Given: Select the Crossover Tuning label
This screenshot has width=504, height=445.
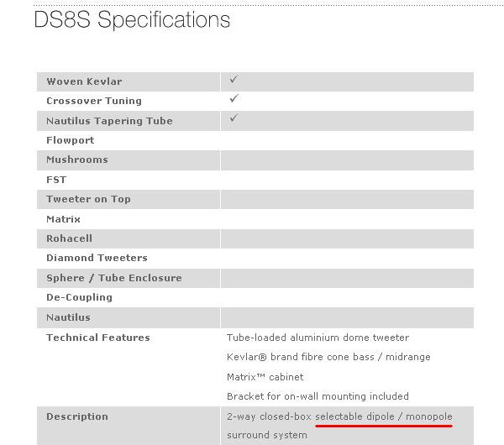Looking at the screenshot, I should tap(94, 101).
